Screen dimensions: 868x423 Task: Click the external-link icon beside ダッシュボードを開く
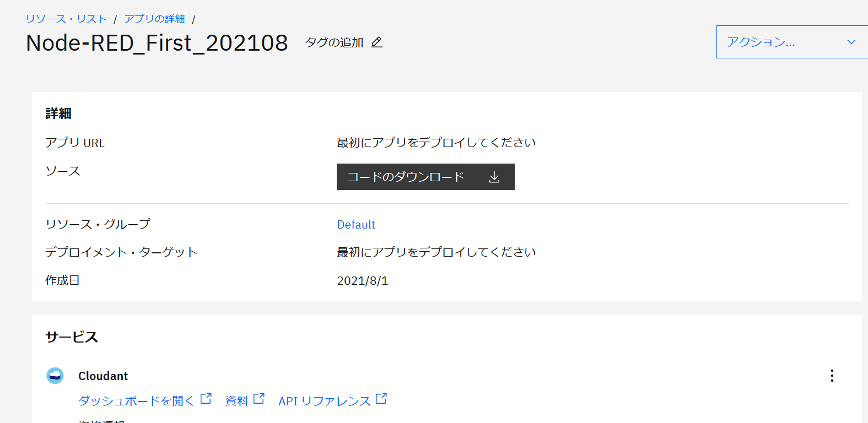206,397
